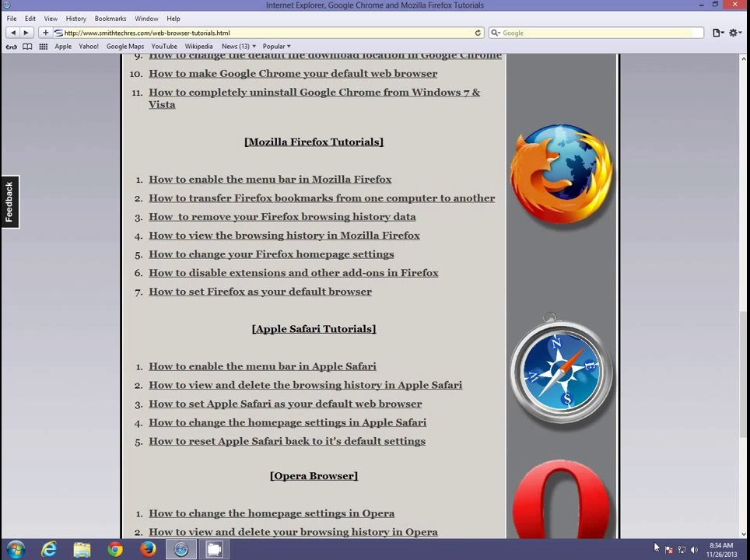The width and height of the screenshot is (750, 560).
Task: Click the address bar URL field
Action: (268, 33)
